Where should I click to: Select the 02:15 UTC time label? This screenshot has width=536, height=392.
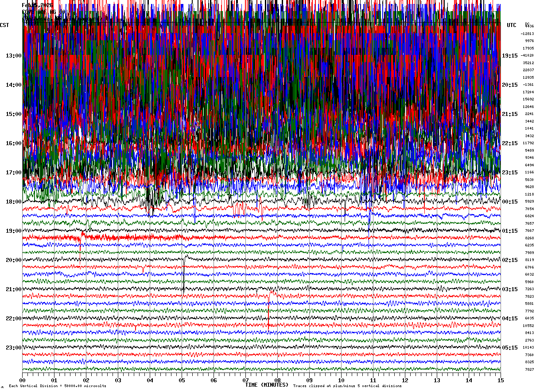[510, 260]
